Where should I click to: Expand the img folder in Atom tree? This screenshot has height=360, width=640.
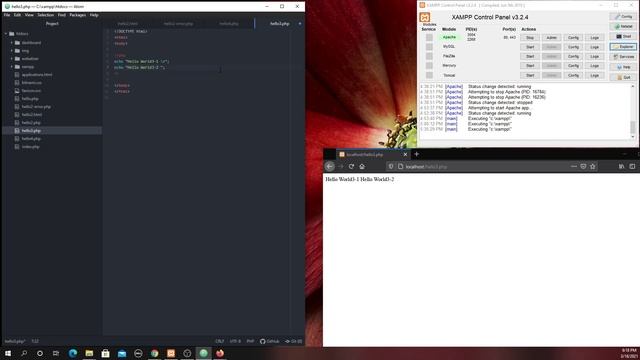[x=12, y=51]
